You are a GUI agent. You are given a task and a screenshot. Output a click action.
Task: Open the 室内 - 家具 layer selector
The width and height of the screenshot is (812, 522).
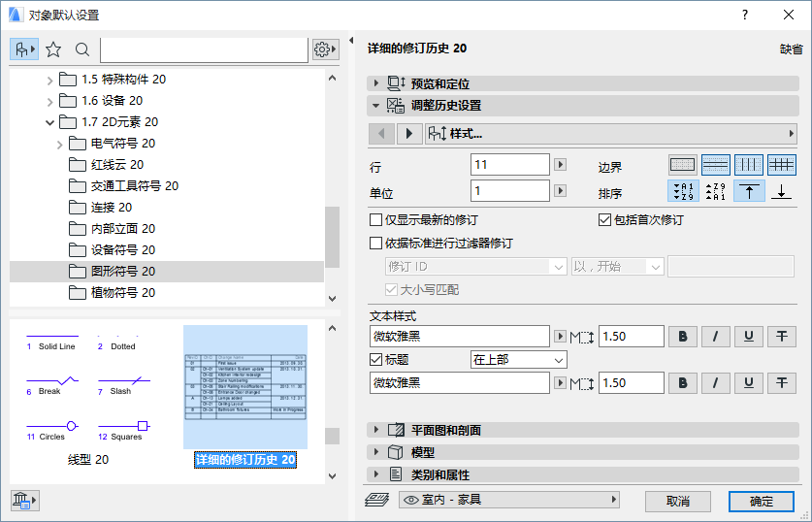(x=509, y=500)
